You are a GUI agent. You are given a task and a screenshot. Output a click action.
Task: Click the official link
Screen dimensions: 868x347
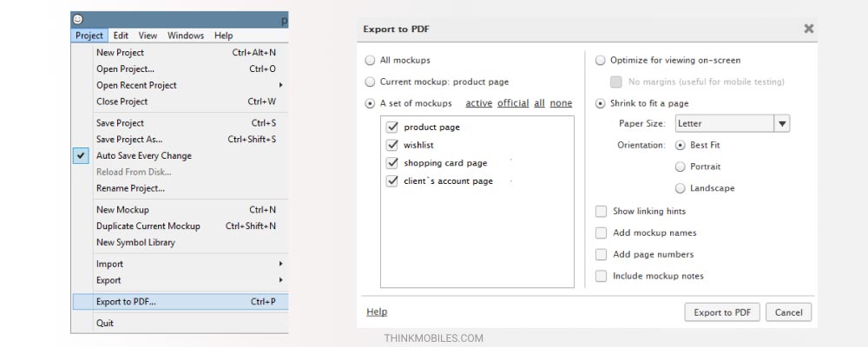pyautogui.click(x=513, y=103)
